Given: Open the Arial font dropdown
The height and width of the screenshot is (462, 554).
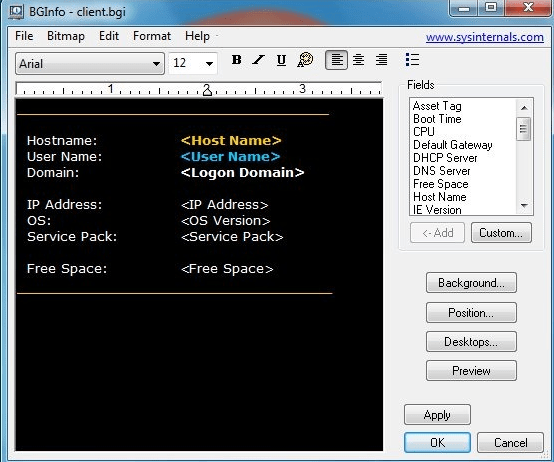Looking at the screenshot, I should [x=90, y=64].
